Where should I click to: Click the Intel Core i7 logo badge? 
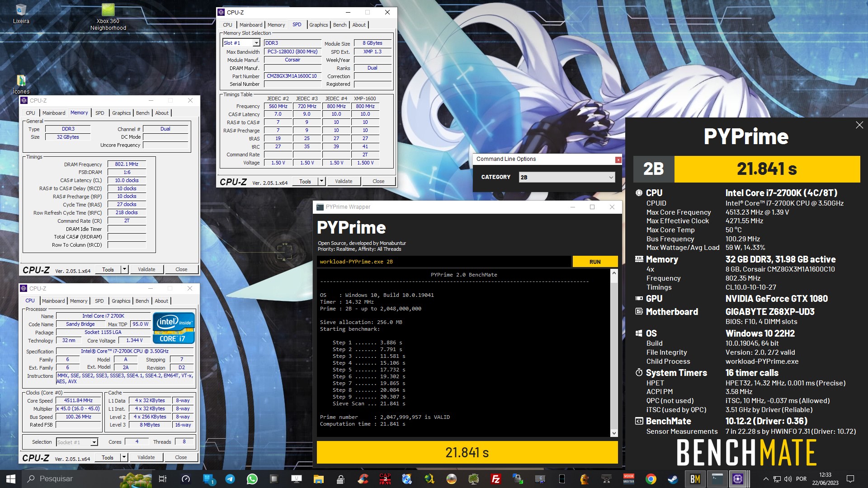pos(174,328)
